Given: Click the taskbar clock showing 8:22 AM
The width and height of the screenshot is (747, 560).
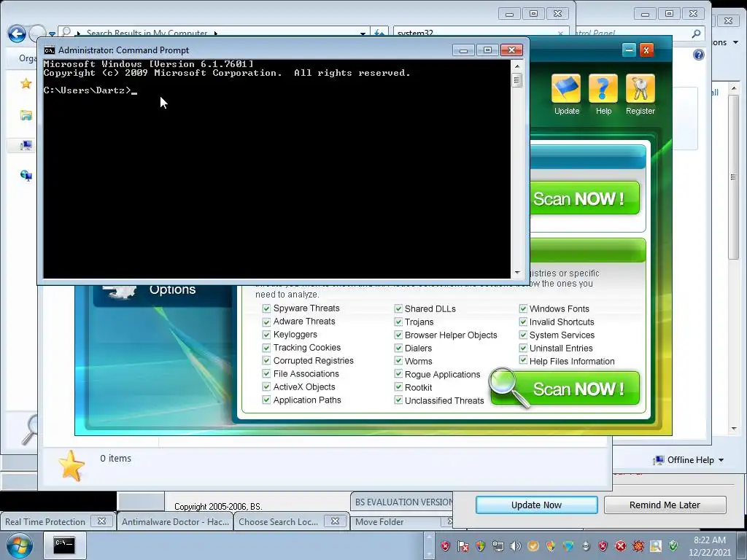Looking at the screenshot, I should point(710,545).
